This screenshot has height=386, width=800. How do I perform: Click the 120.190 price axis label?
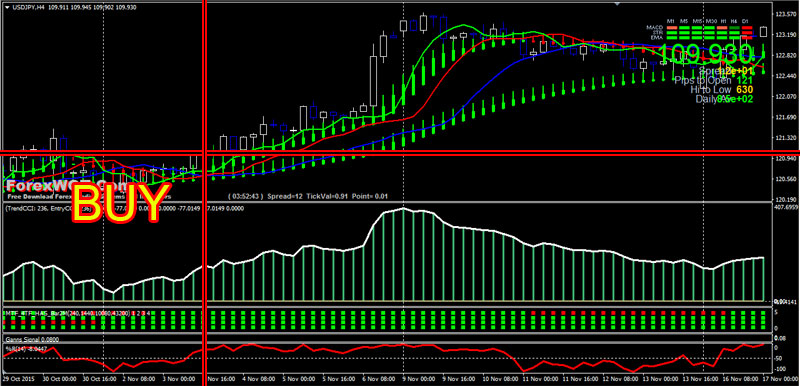(x=785, y=199)
